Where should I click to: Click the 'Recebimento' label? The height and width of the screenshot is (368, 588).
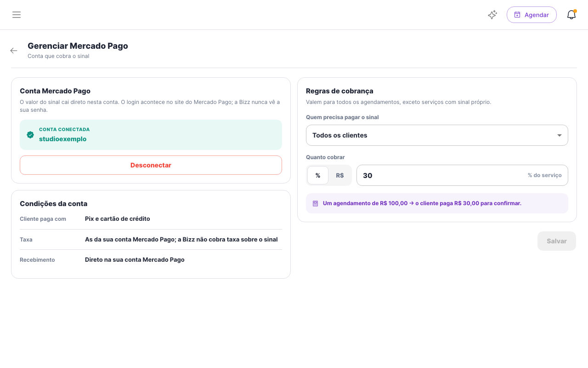click(37, 260)
